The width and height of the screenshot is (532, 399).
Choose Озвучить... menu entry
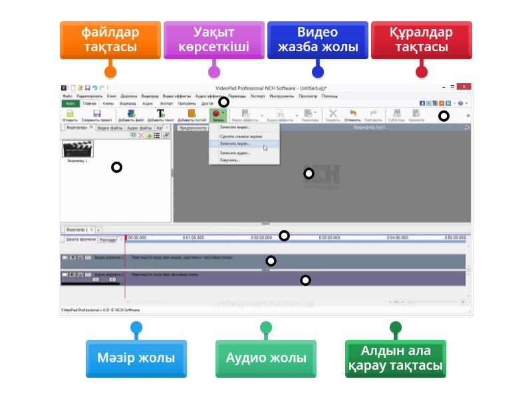click(x=244, y=160)
